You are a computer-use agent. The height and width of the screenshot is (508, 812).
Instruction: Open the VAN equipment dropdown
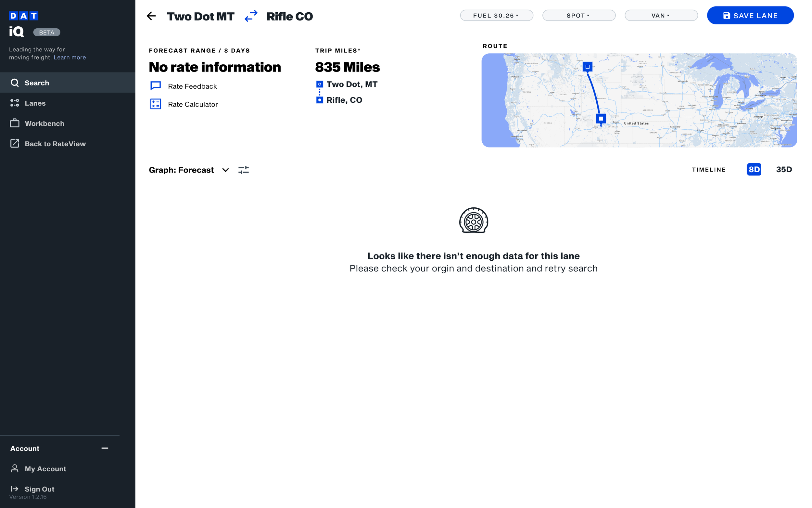tap(661, 15)
